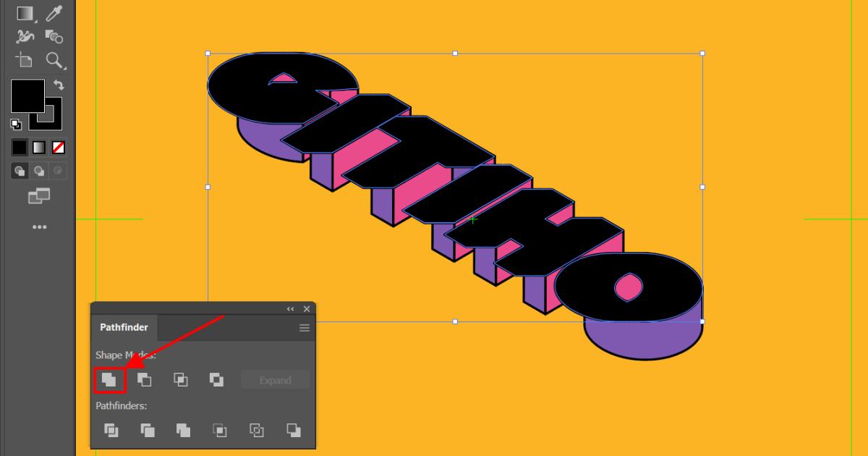This screenshot has height=456, width=868.
Task: Set paint type to None
Action: click(x=59, y=148)
